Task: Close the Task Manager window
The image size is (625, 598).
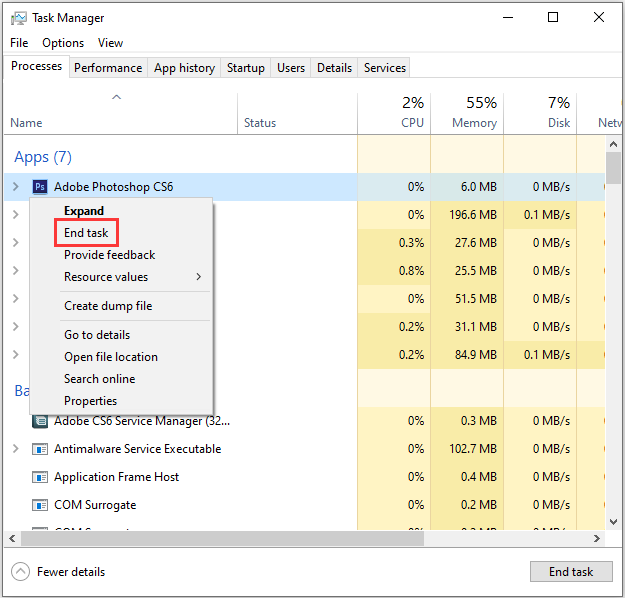Action: [x=599, y=18]
